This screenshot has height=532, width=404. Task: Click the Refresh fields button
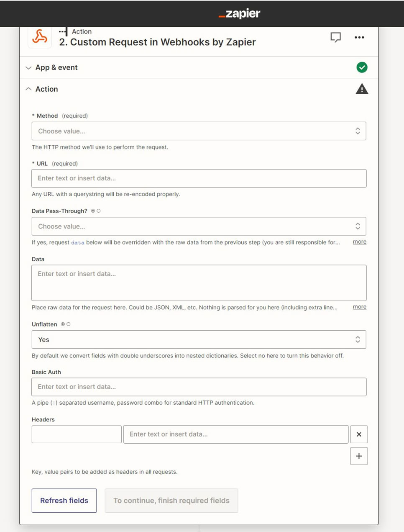pos(64,501)
